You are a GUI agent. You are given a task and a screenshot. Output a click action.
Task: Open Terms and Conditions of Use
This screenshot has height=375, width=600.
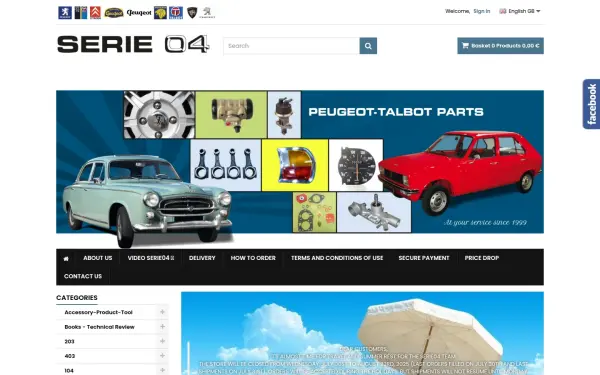(337, 258)
